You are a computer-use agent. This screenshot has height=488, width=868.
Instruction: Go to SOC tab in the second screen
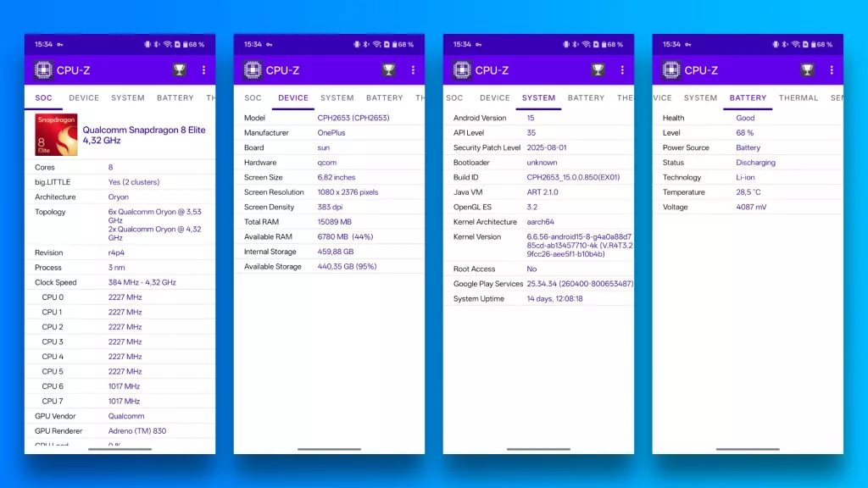coord(253,98)
